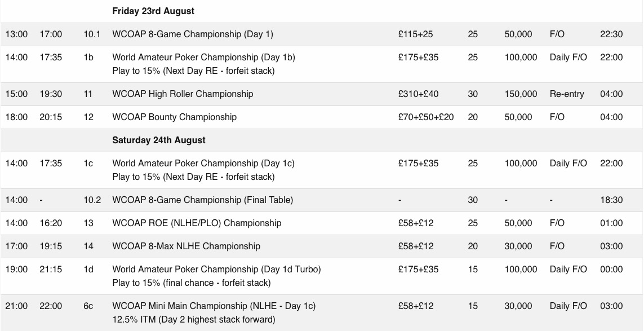Click the 18:30 end time
The image size is (644, 331).
point(611,200)
